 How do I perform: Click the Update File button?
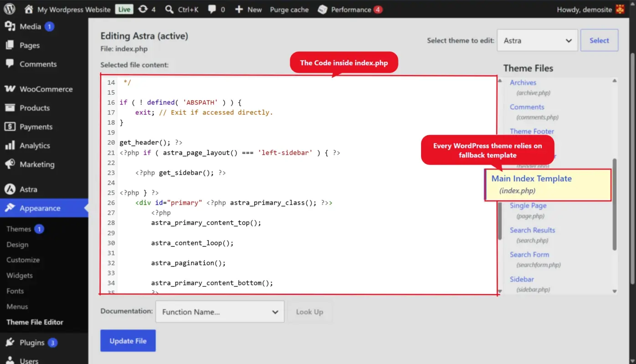[128, 341]
